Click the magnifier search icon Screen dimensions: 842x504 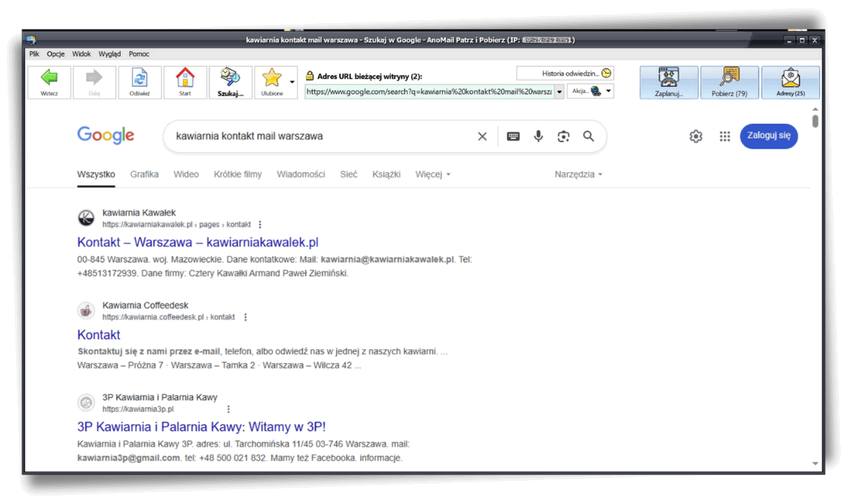point(589,137)
